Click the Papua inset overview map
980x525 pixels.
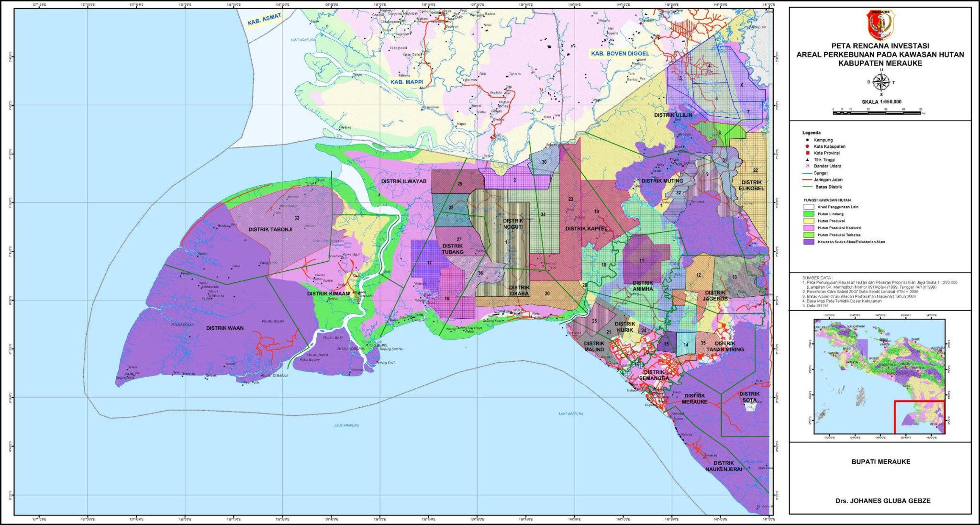[879, 377]
